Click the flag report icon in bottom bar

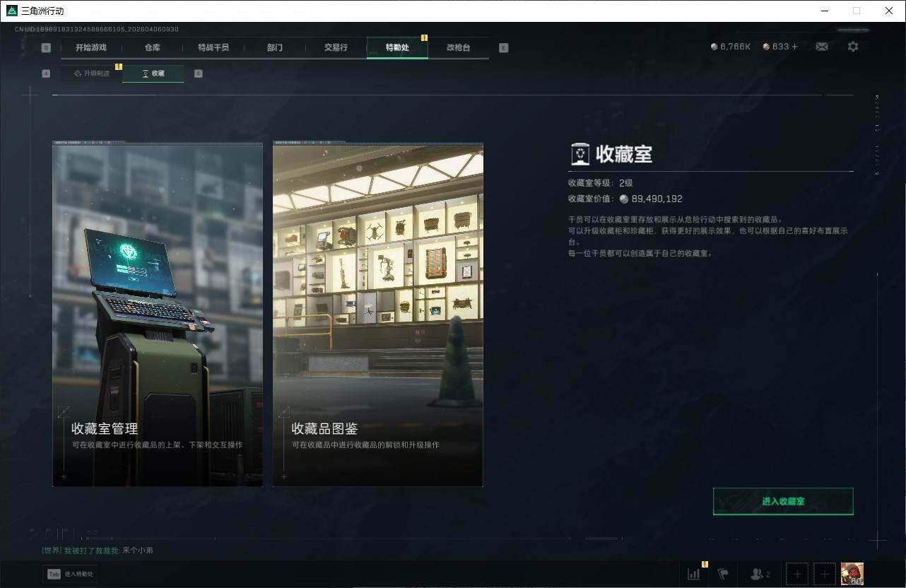click(x=722, y=574)
